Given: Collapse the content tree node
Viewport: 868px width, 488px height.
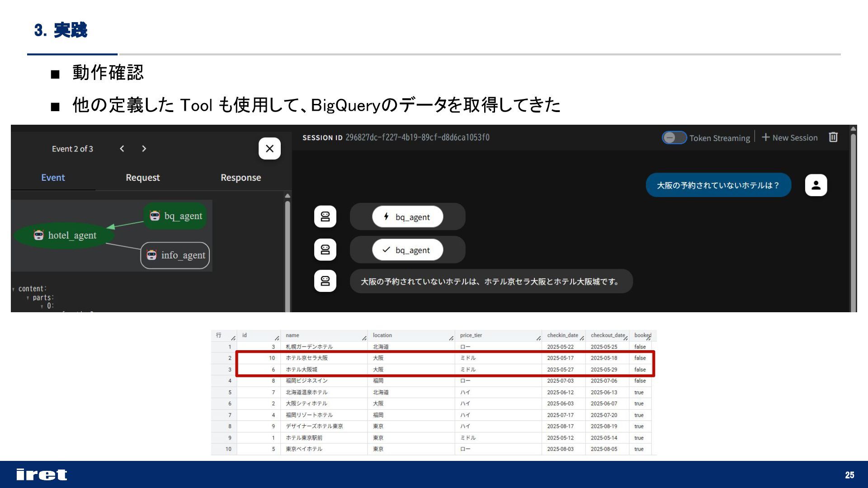Looking at the screenshot, I should 14,289.
